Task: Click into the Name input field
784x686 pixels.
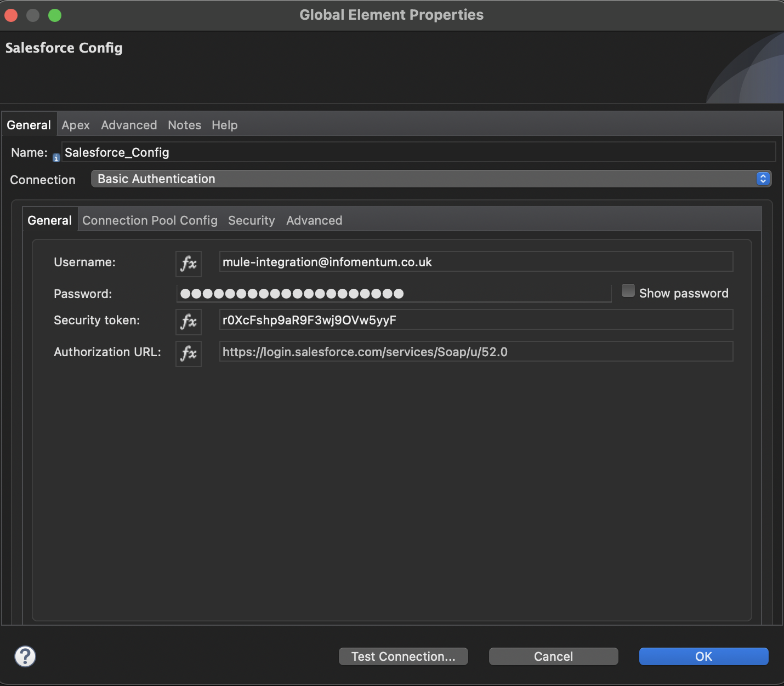Action: [419, 152]
